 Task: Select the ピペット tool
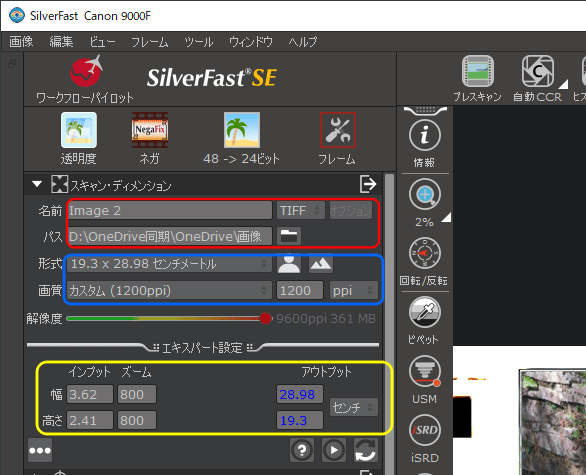(x=425, y=312)
